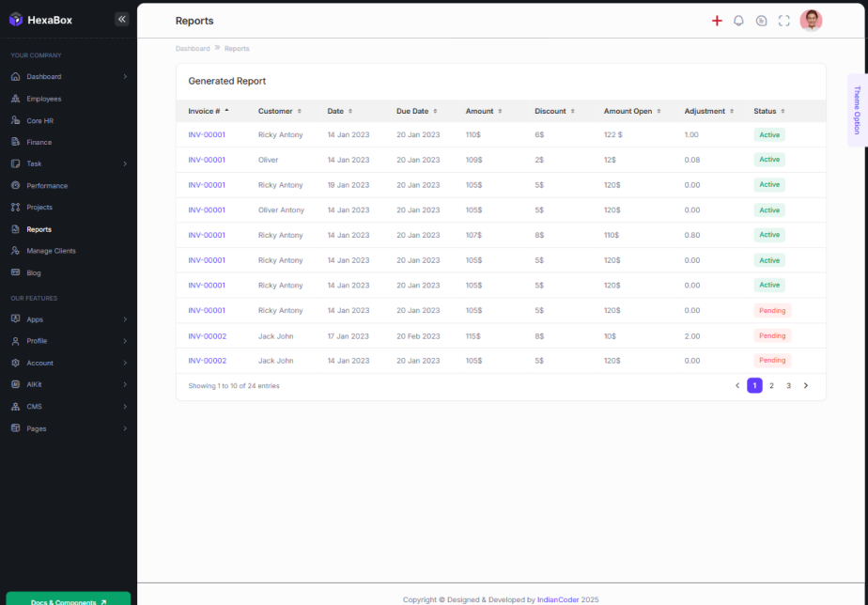The width and height of the screenshot is (868, 605).
Task: Collapse the sidebar with double-chevron icon
Action: coord(121,19)
